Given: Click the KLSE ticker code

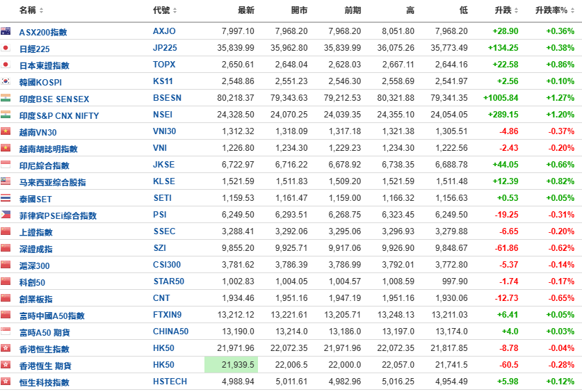Looking at the screenshot, I should (163, 181).
